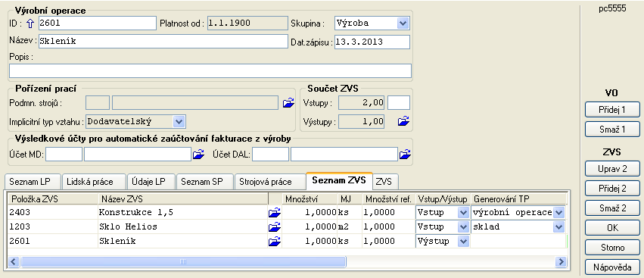Open folder icon beside Podmn. strojů field
This screenshot has width=644, height=278.
(x=289, y=103)
